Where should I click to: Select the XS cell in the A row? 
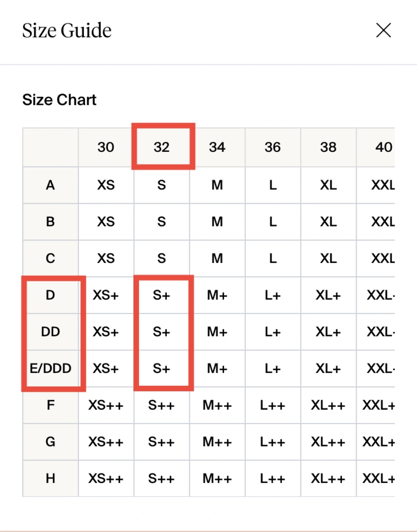coord(106,185)
